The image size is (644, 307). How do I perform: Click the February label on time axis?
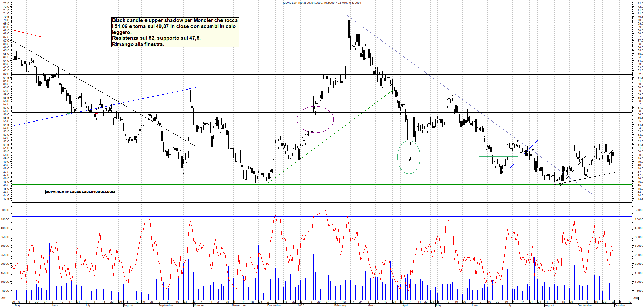coord(340,305)
